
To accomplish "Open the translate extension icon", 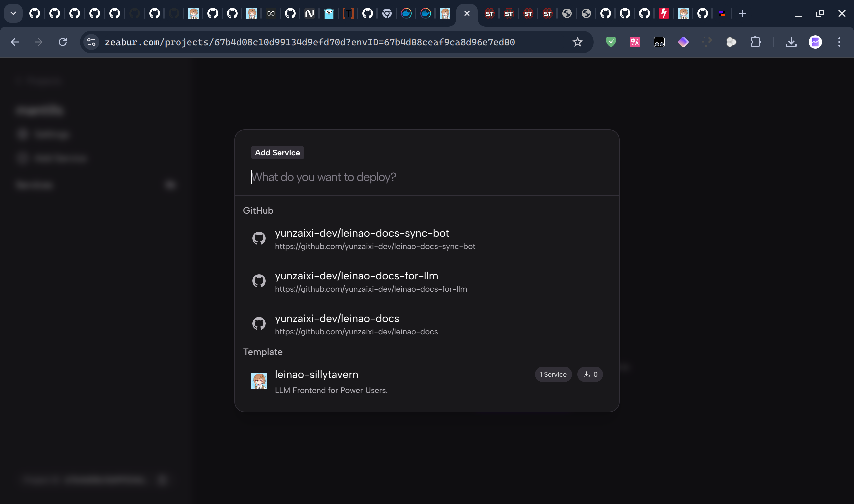I will coord(635,42).
